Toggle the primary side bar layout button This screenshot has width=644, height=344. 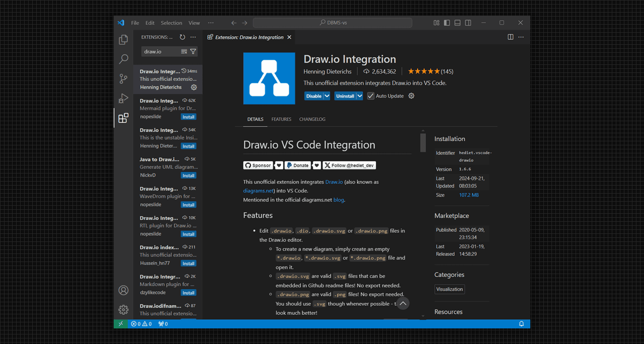(x=446, y=23)
